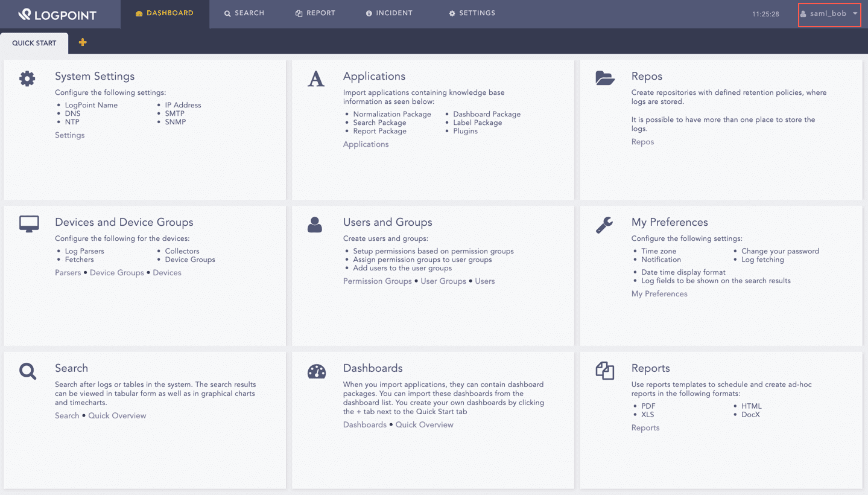The height and width of the screenshot is (495, 868).
Task: Click the Applications letter A icon
Action: 315,78
